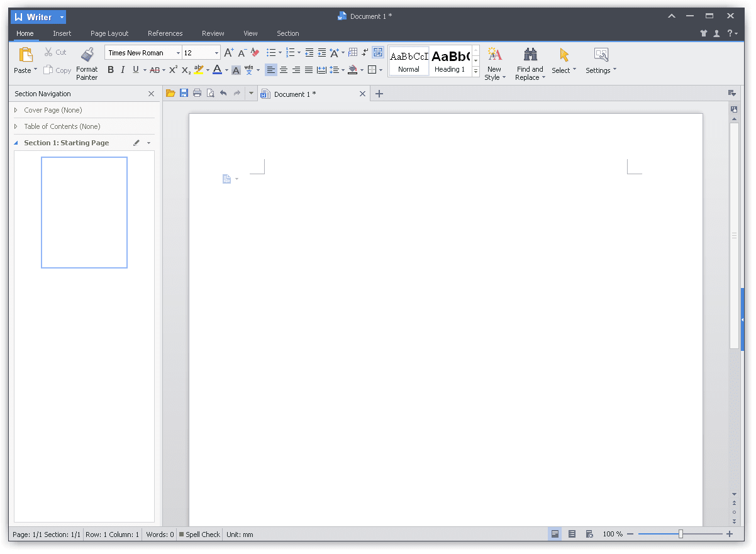Toggle Spell Check in status bar
This screenshot has width=756, height=554.
(199, 534)
